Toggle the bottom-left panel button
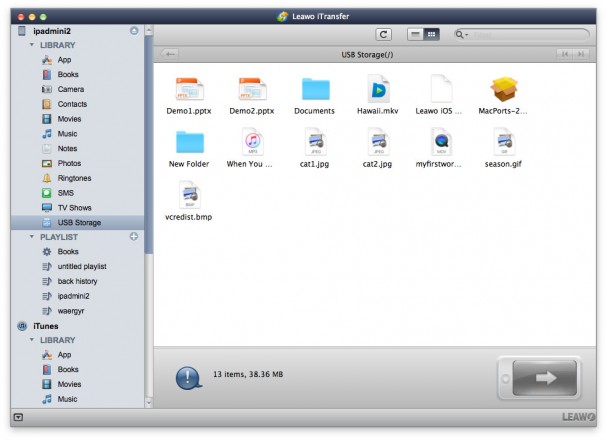The image size is (607, 440). pos(18,416)
